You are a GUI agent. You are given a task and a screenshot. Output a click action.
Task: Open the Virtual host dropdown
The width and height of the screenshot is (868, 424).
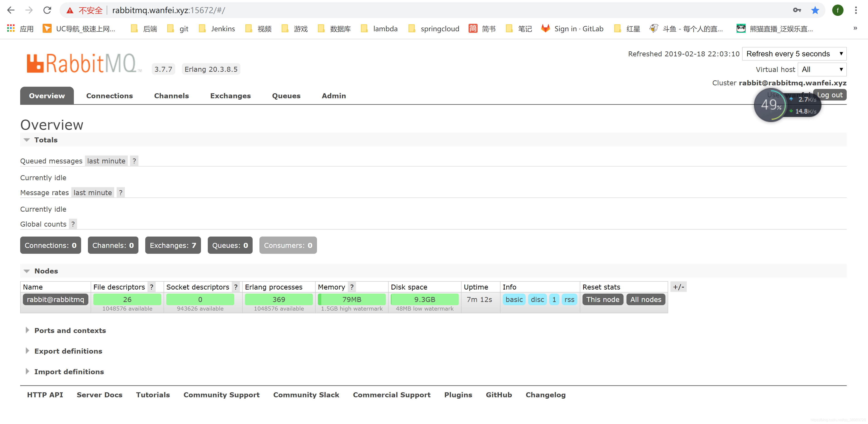(822, 69)
